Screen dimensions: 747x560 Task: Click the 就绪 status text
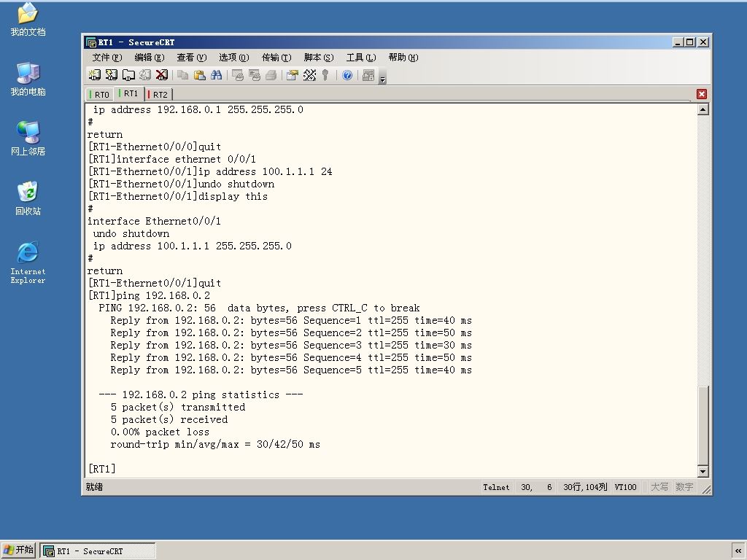coord(94,487)
